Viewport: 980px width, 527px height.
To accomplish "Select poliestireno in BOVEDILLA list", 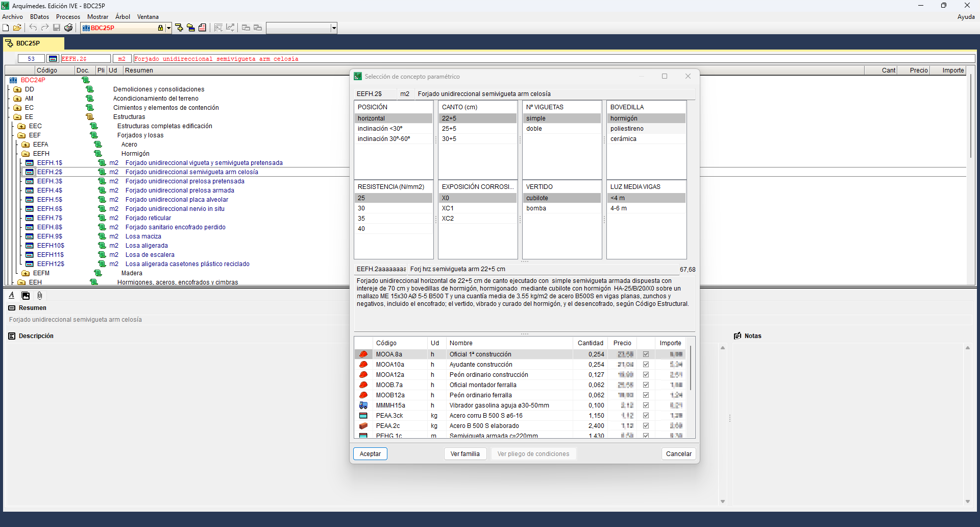I will [627, 129].
